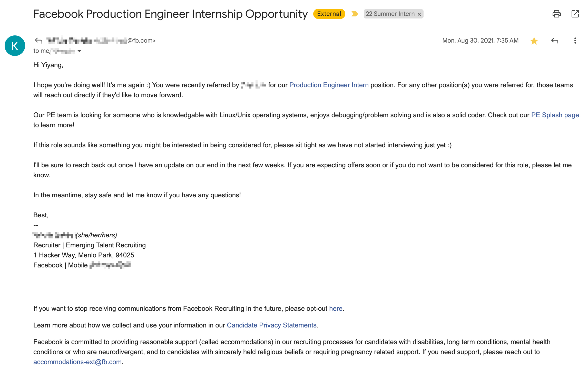Click the yellow importance marker icon
Image resolution: width=588 pixels, height=387 pixels.
pos(355,14)
